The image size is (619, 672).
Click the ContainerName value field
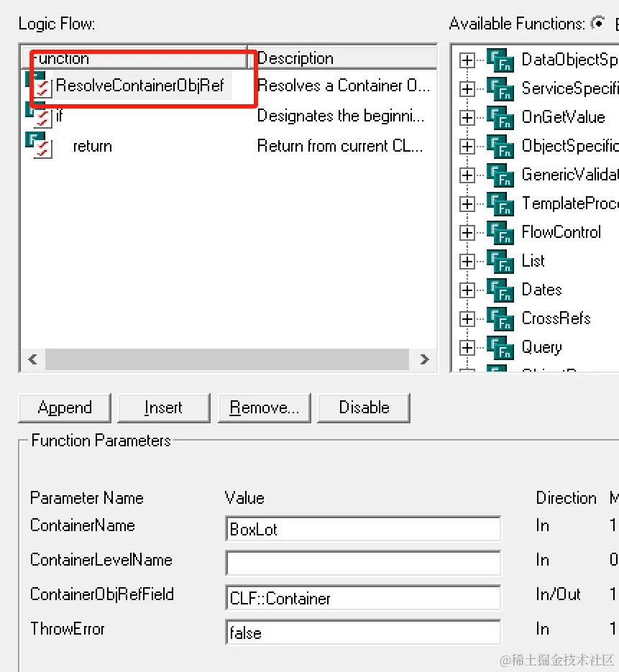pos(362,529)
